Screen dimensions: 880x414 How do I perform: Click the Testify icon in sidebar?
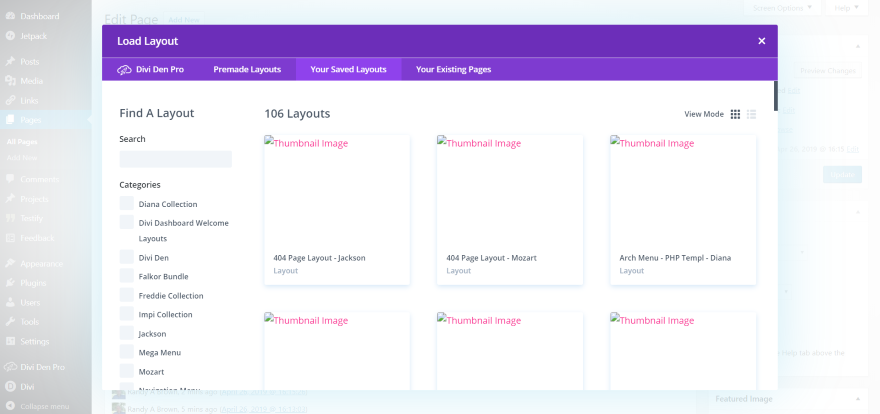pyautogui.click(x=10, y=218)
